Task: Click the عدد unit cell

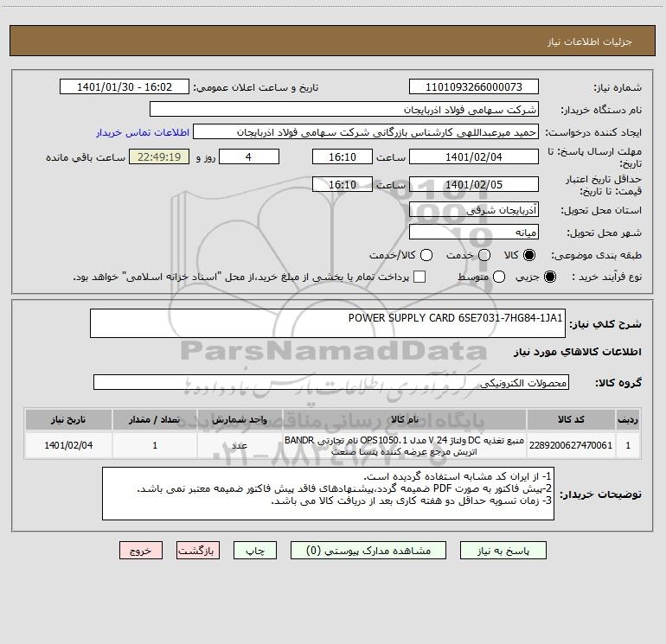Action: (240, 445)
